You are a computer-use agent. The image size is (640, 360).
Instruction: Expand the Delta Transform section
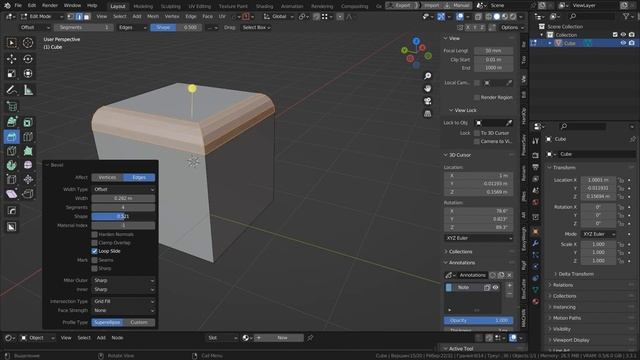pyautogui.click(x=576, y=274)
